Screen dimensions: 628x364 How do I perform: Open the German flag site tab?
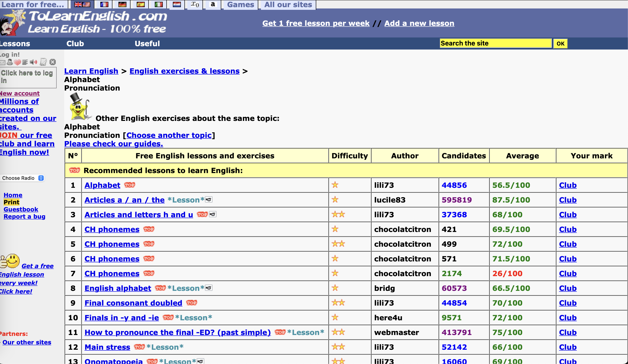click(122, 4)
